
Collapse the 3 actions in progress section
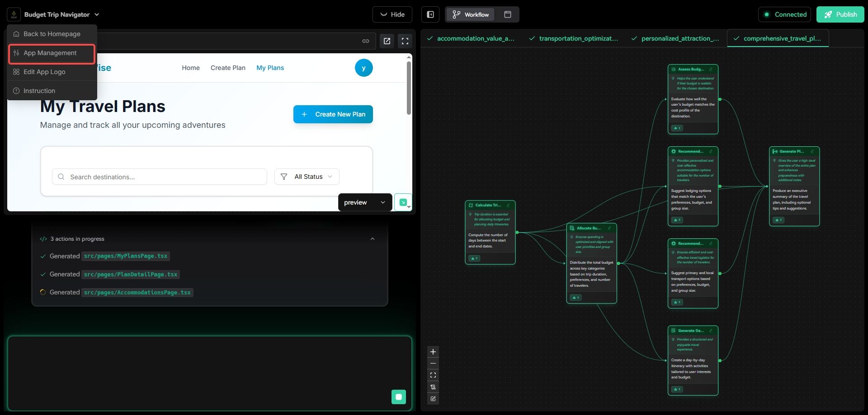[373, 239]
